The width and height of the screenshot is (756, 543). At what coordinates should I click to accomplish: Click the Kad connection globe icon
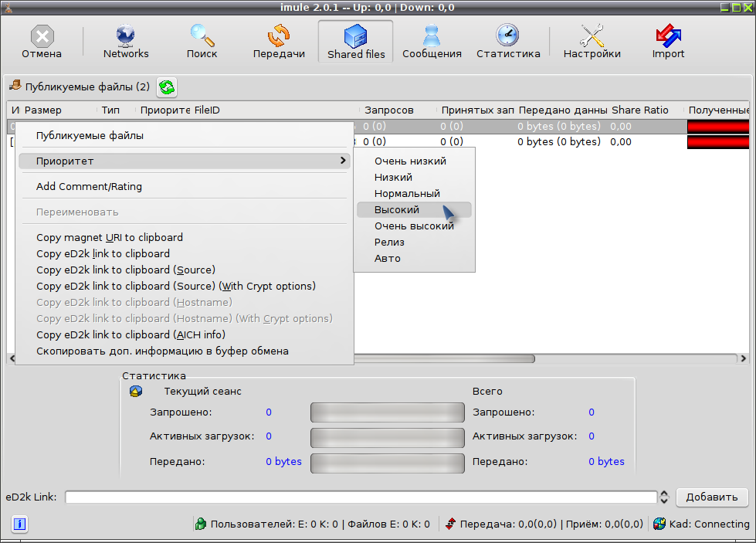[659, 524]
